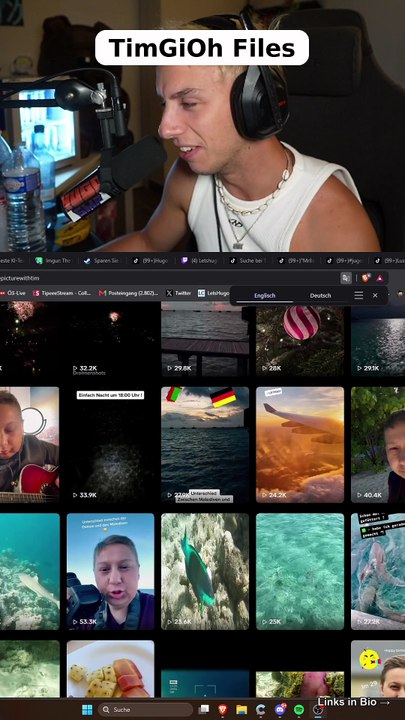Open the sea video with German flag
This screenshot has height=720, width=405.
205,444
